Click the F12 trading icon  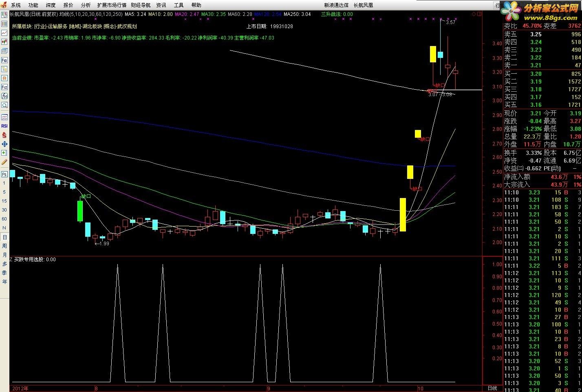point(4,87)
